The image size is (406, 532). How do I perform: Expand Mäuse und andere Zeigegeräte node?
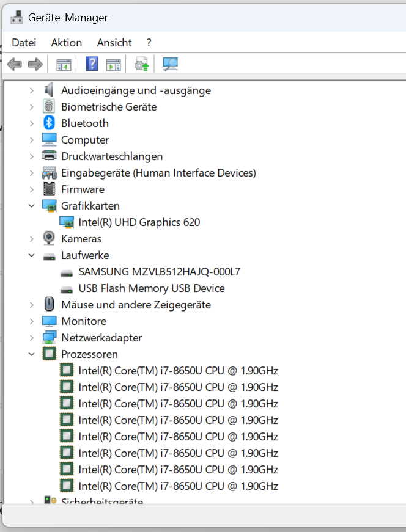tap(32, 305)
